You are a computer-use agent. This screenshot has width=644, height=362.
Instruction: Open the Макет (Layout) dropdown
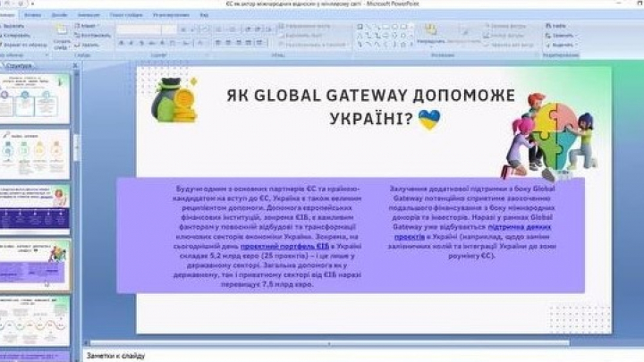(87, 26)
